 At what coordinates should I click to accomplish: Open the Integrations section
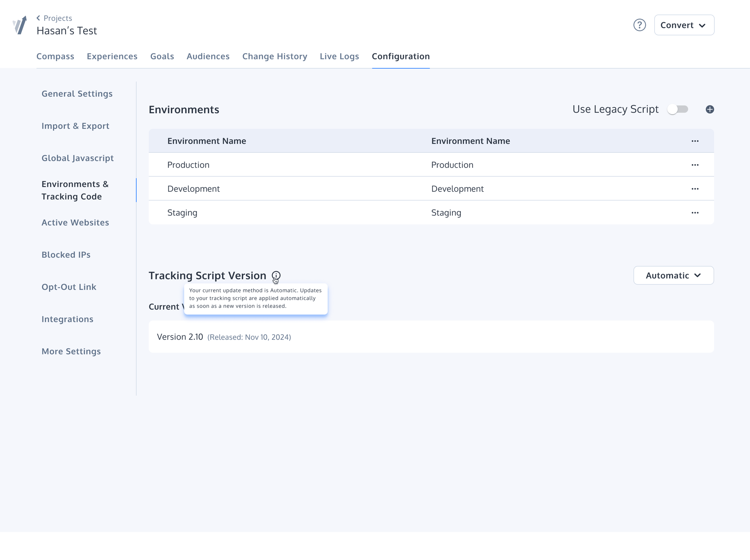click(67, 319)
